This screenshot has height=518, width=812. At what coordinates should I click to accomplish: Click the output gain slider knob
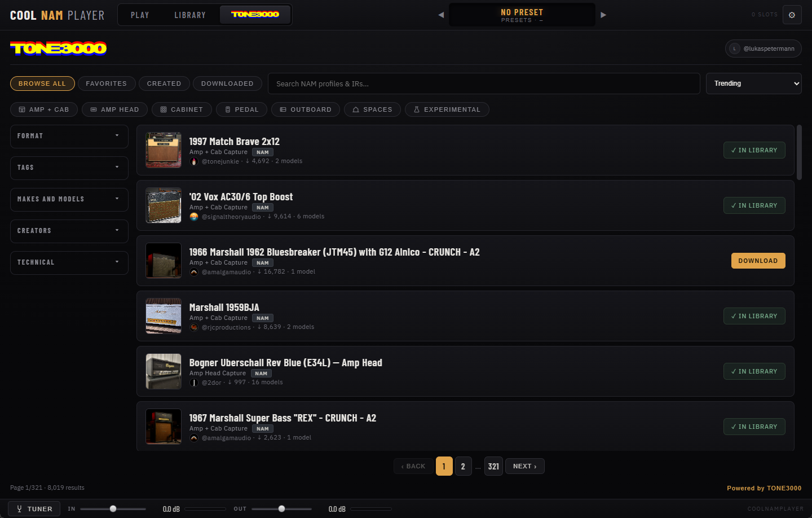pyautogui.click(x=281, y=509)
